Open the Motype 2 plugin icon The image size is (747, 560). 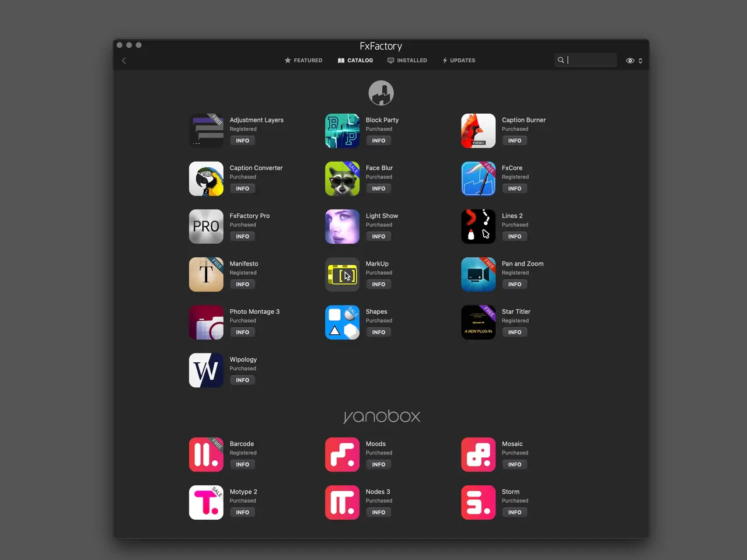pos(206,502)
